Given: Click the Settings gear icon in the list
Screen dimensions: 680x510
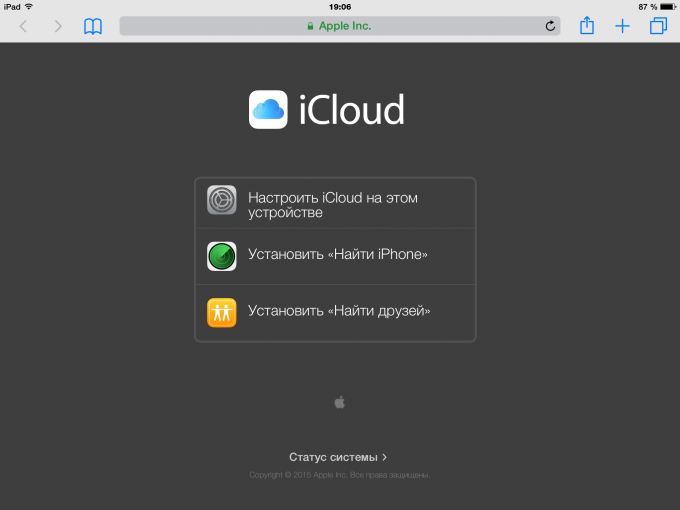Looking at the screenshot, I should (222, 200).
